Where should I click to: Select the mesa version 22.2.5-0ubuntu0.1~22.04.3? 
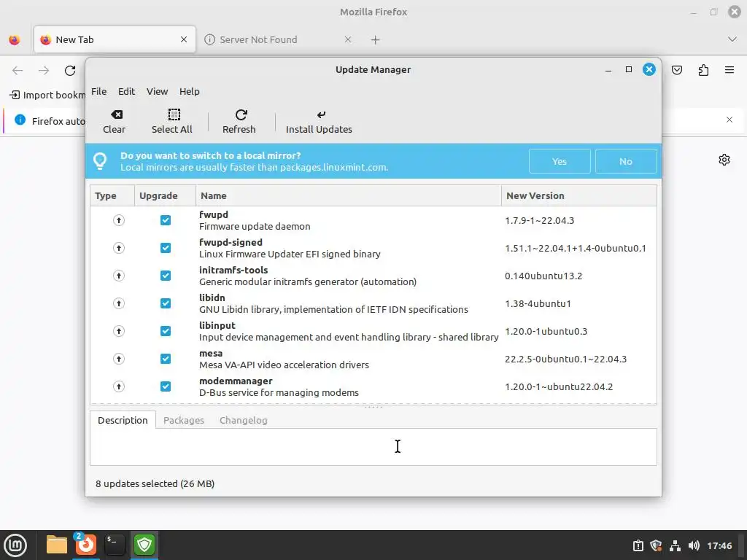[x=565, y=359]
